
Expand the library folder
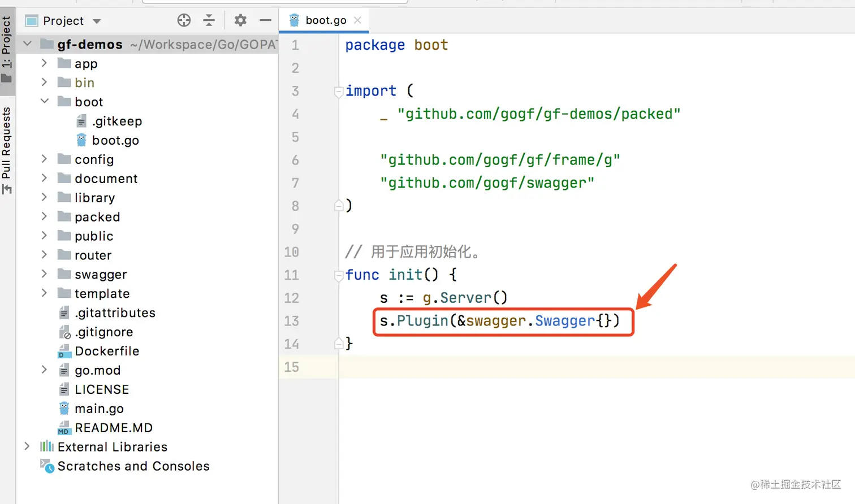pos(44,198)
